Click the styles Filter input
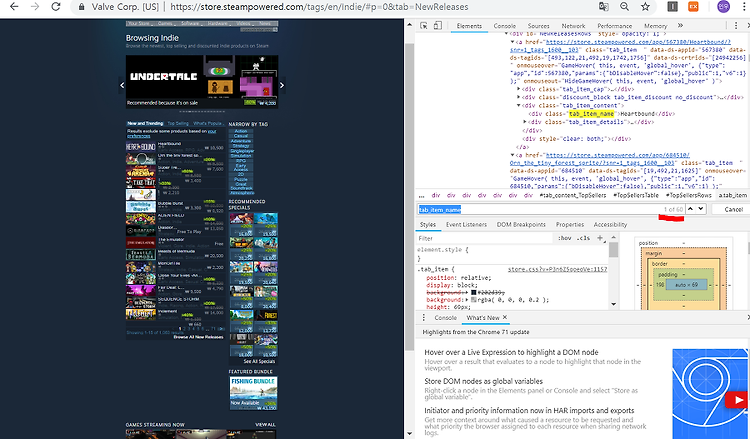This screenshot has width=750, height=439. click(484, 238)
